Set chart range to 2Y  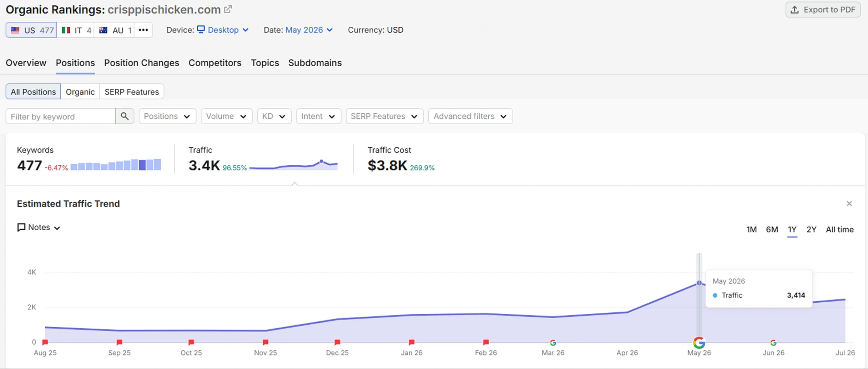(812, 230)
